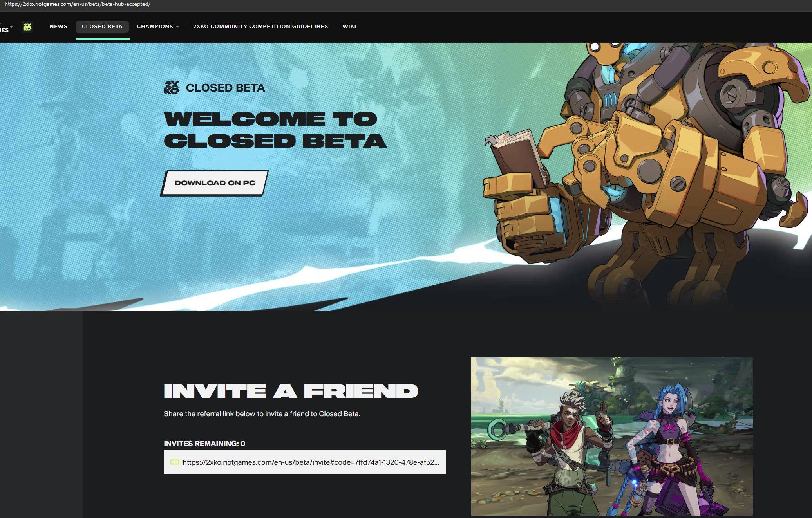Click the Welcome to Closed Beta headline
The width and height of the screenshot is (812, 518).
275,130
